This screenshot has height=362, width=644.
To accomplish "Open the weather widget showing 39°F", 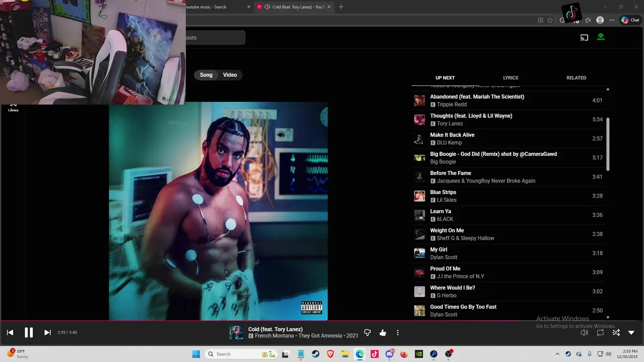I will [x=17, y=354].
